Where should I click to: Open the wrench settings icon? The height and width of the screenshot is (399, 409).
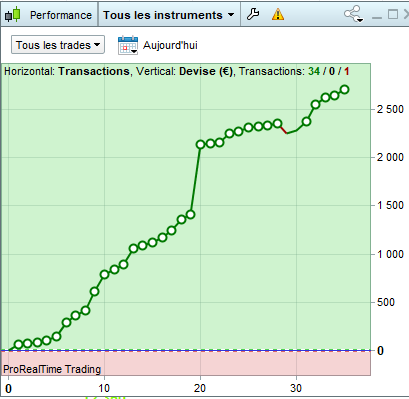pos(253,14)
